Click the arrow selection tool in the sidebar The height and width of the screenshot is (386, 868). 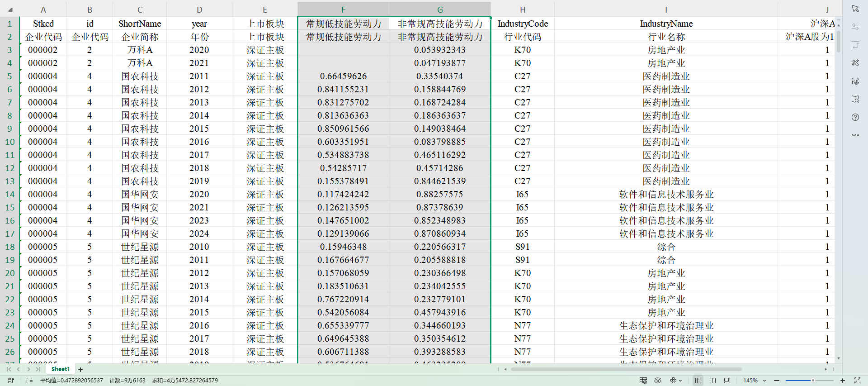pos(855,9)
